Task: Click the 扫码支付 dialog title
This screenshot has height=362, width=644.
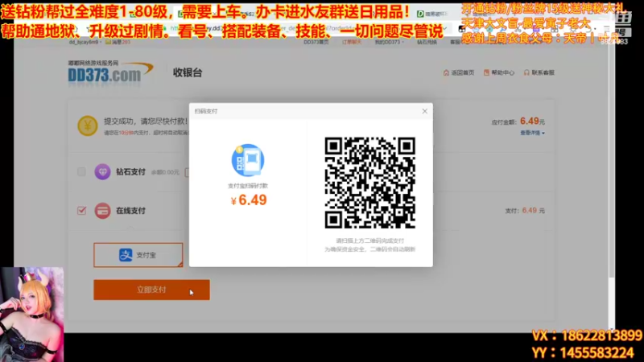Action: click(x=206, y=111)
